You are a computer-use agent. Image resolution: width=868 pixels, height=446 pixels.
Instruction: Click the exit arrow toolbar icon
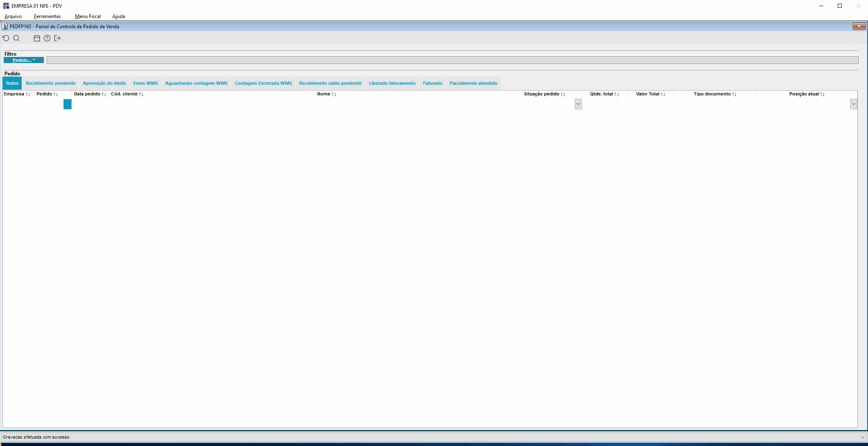point(57,38)
